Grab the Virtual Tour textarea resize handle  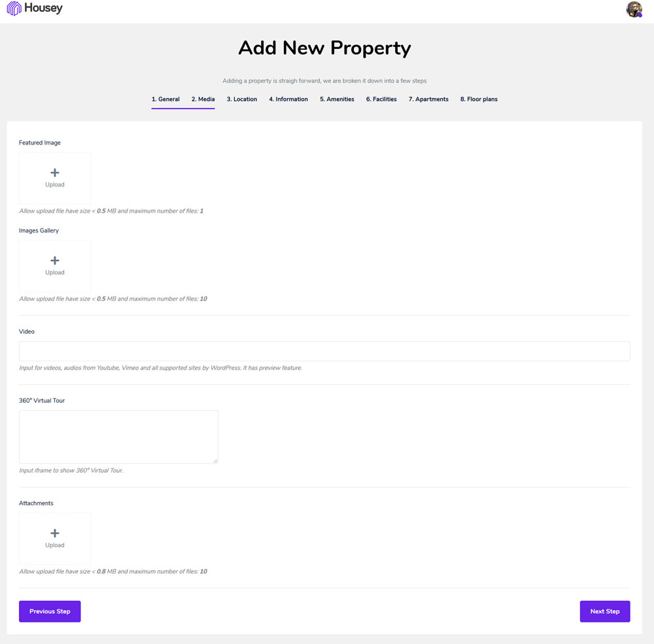click(x=215, y=461)
